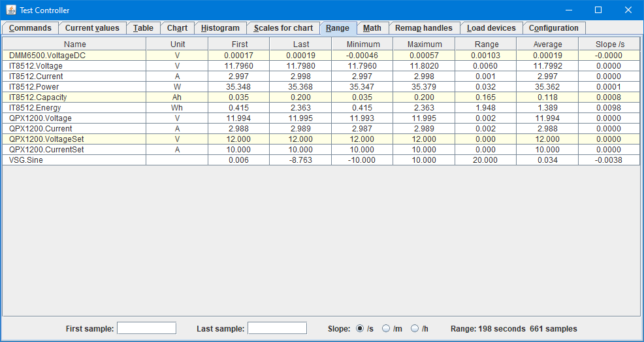
Task: Click the 0.0098 slope cell
Action: click(609, 108)
